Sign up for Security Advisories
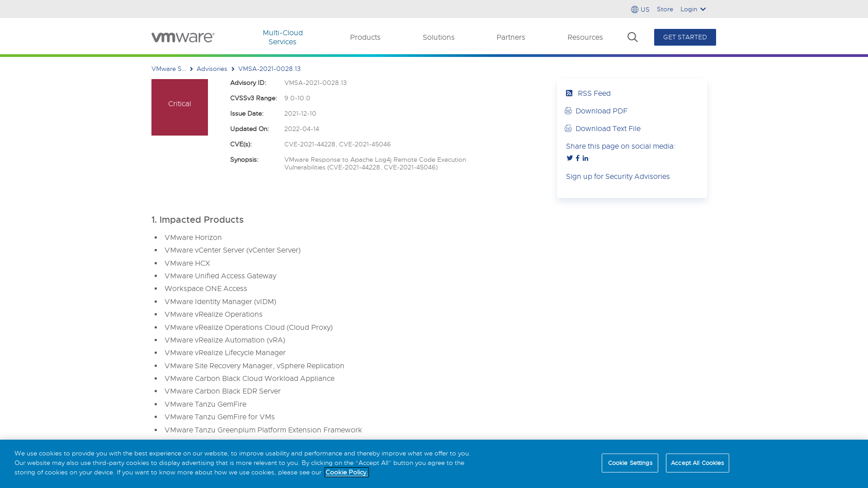Screen dimensions: 868x488 pyautogui.click(x=618, y=176)
